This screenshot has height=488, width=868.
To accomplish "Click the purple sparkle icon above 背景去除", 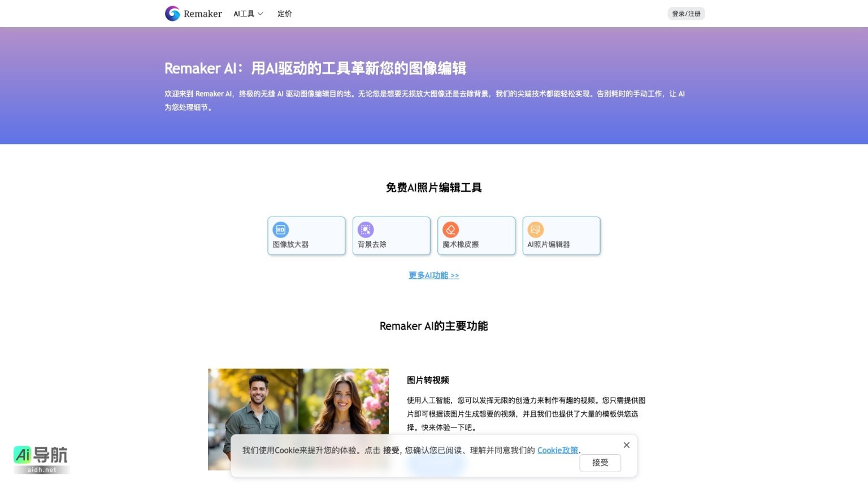I will pyautogui.click(x=366, y=230).
